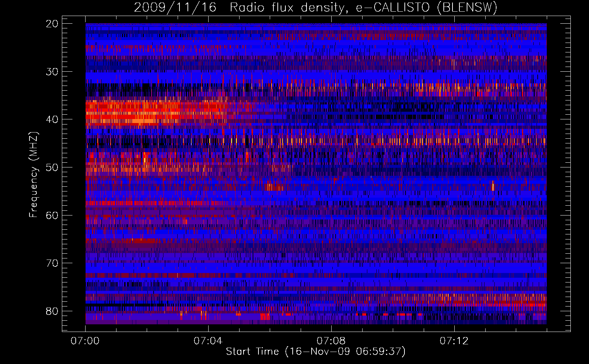589x364 pixels.
Task: Click the '30' frequency tick label
Action: click(52, 72)
